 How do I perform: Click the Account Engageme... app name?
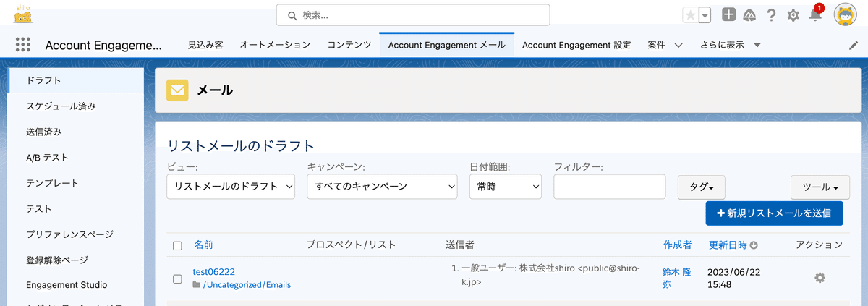click(103, 45)
